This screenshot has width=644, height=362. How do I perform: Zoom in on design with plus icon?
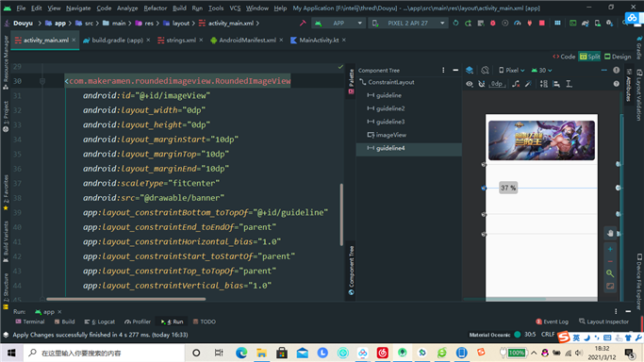point(610,249)
